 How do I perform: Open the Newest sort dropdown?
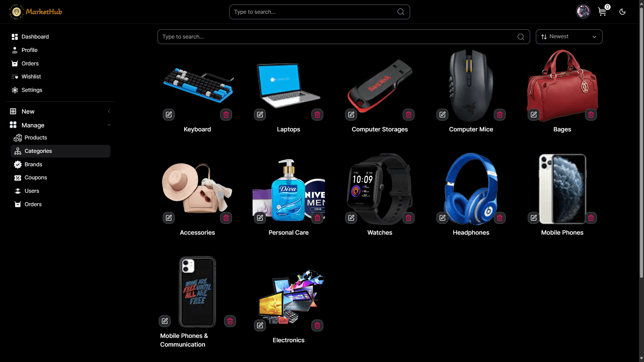(569, 37)
